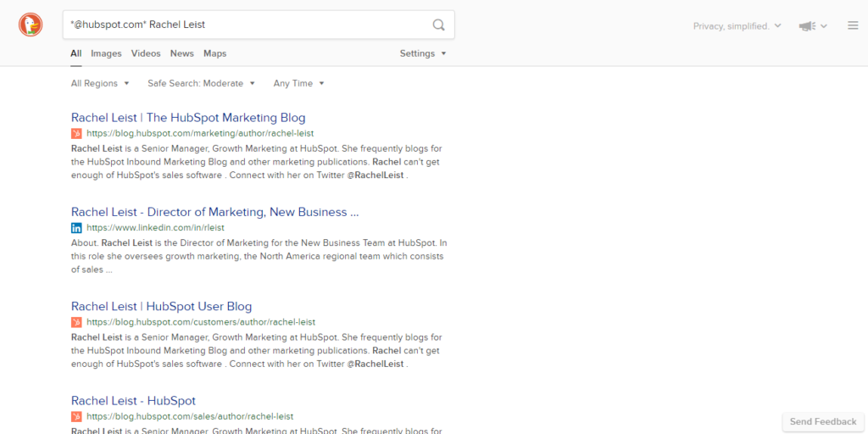Click HubSpot favicon beside marketing/author/rachel-leist URL
The width and height of the screenshot is (868, 434).
[76, 133]
